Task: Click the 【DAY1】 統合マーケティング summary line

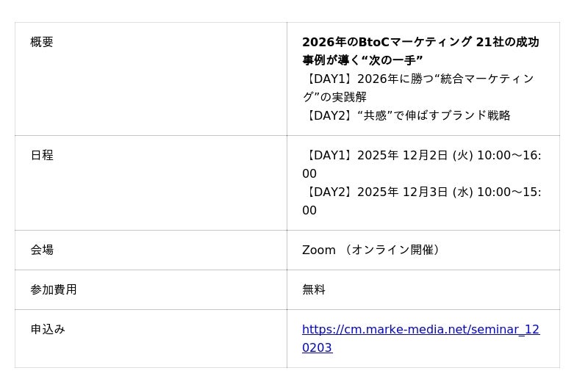Action: 417,79
